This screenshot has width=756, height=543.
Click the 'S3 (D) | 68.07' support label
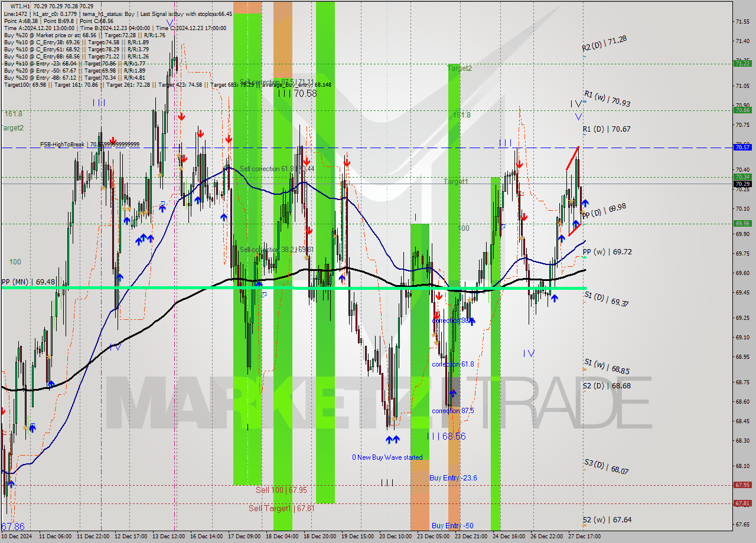(606, 466)
